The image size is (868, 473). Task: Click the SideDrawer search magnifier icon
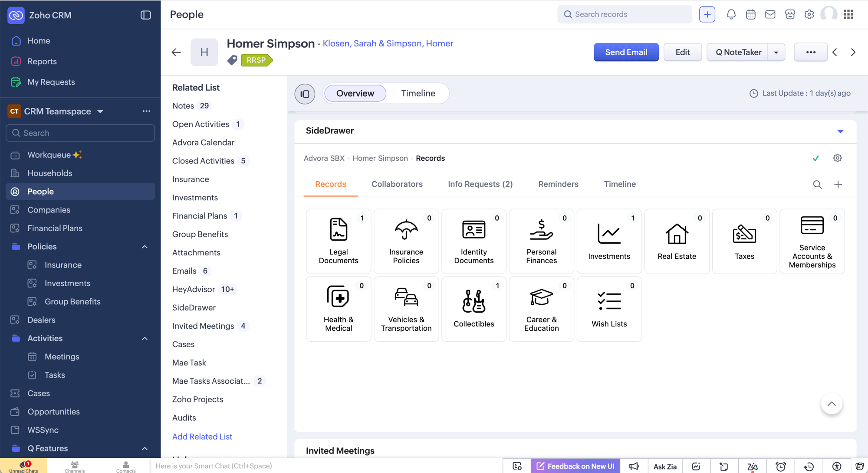pos(817,185)
